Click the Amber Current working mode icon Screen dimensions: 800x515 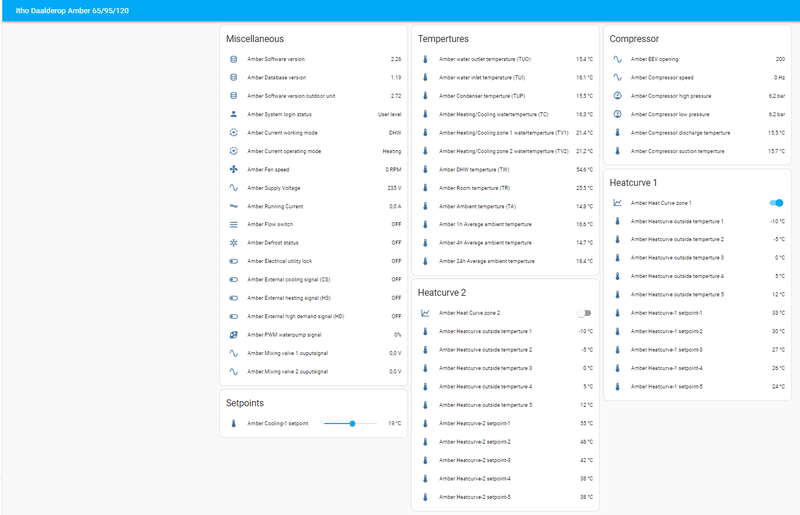coord(234,133)
